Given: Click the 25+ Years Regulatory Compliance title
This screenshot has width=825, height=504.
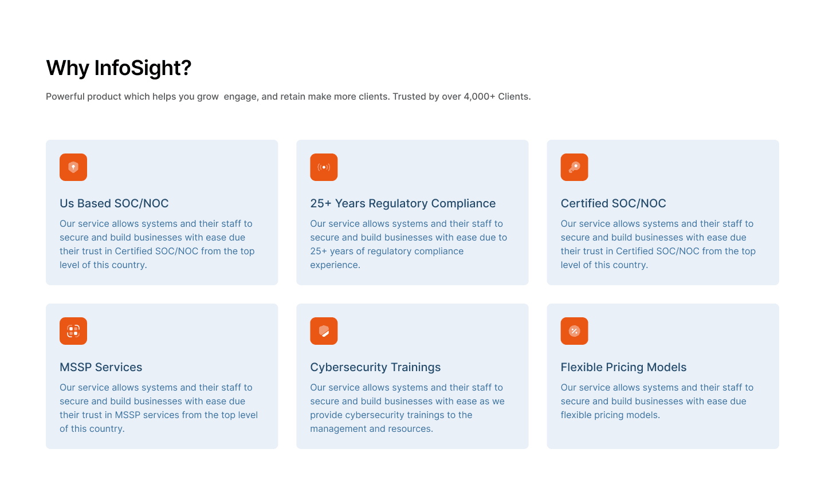Looking at the screenshot, I should pyautogui.click(x=403, y=203).
